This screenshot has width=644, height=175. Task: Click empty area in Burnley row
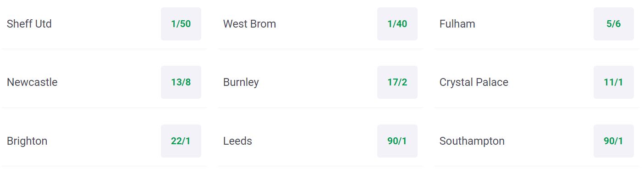coord(318,82)
